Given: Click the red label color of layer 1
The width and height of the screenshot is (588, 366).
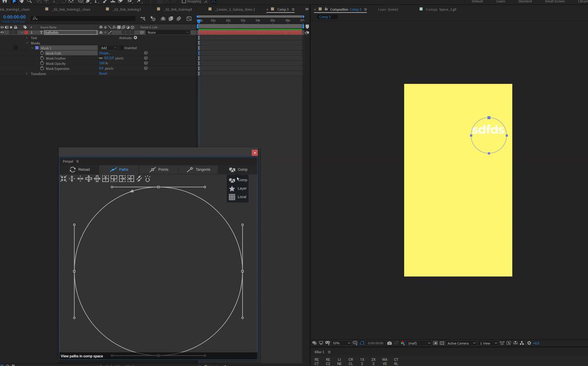Looking at the screenshot, I should (x=26, y=32).
